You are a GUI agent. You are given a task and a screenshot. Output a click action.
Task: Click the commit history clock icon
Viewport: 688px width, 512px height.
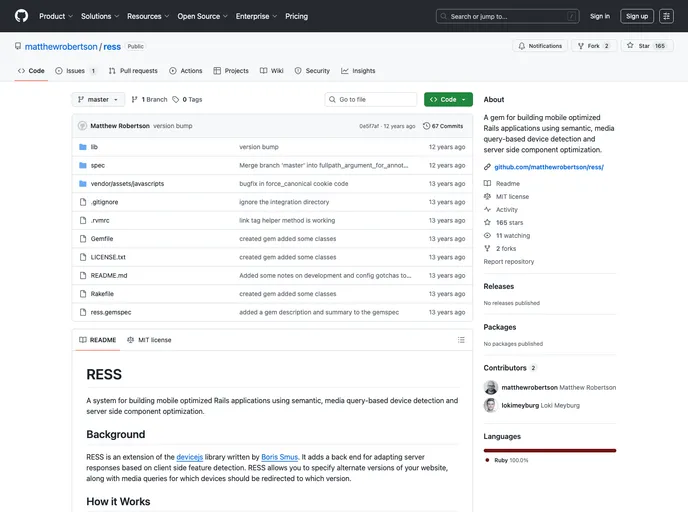(x=426, y=126)
